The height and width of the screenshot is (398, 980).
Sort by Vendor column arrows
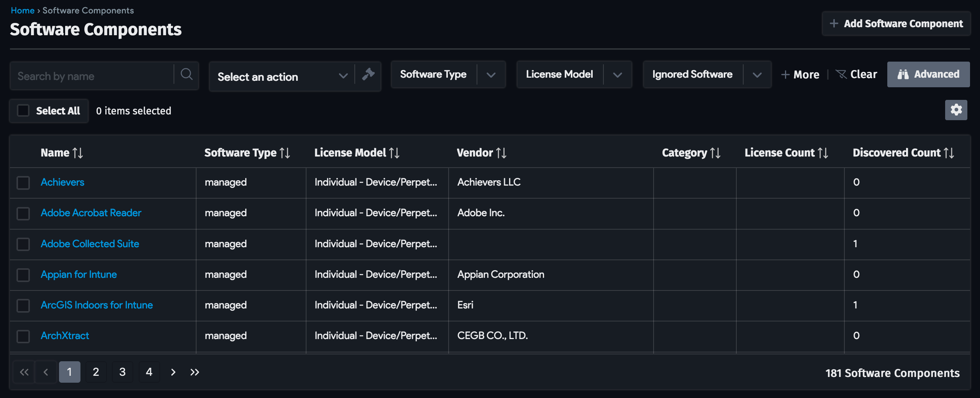click(501, 153)
